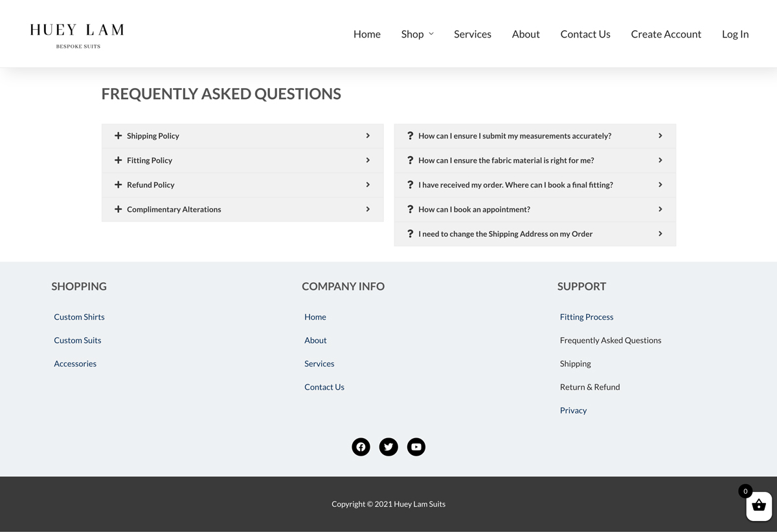This screenshot has width=777, height=532.
Task: Click the plus icon beside Refund Policy
Action: coord(118,185)
